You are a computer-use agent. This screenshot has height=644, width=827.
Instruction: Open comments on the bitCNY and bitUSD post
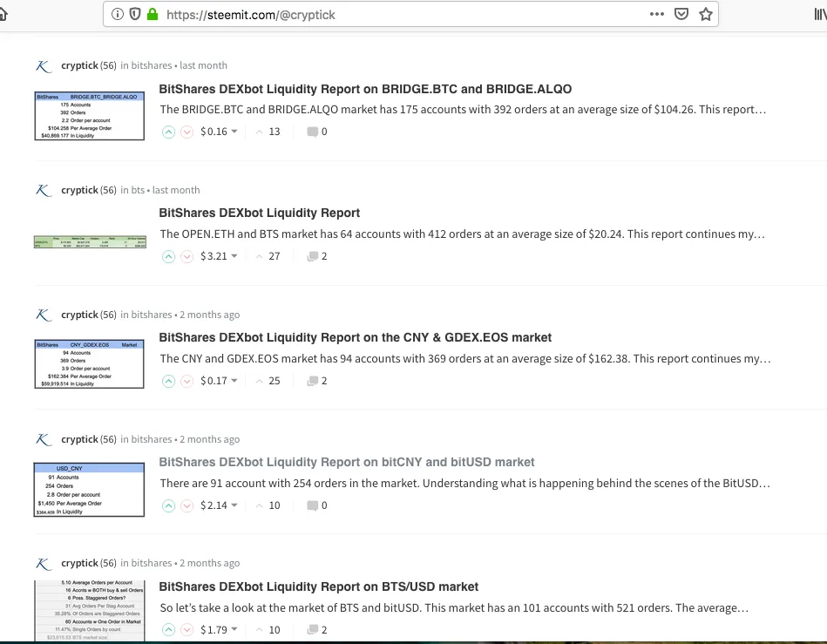(317, 505)
